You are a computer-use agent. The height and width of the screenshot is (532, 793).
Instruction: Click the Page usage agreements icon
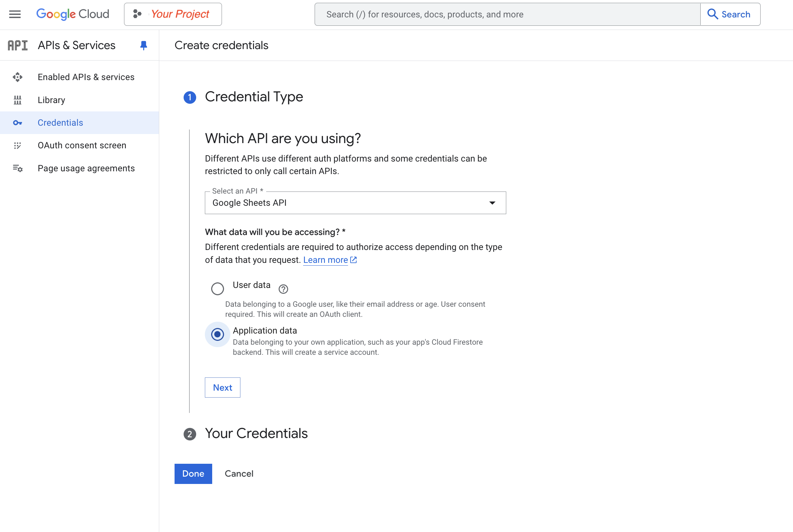[17, 168]
